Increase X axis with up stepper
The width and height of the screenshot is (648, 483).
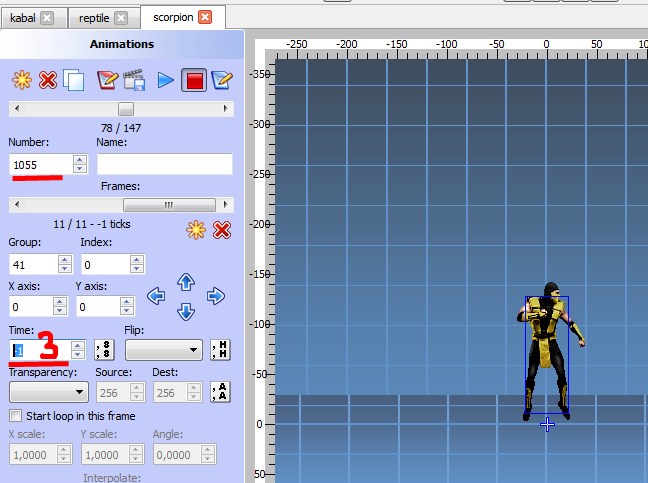(60, 302)
